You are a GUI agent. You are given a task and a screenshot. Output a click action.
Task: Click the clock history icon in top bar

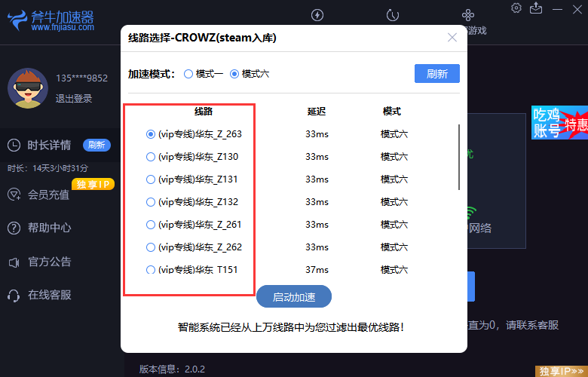pos(393,15)
